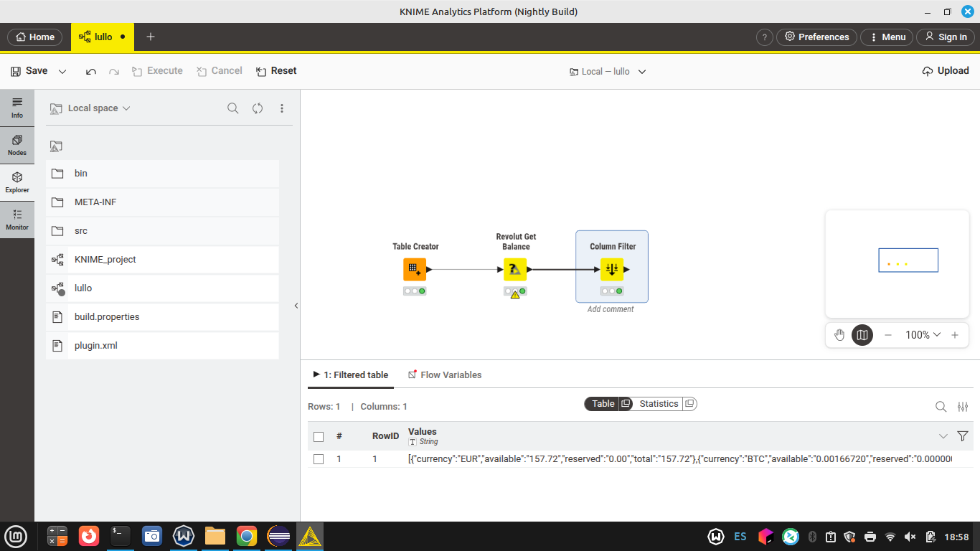980x551 pixels.
Task: Toggle the minimap visibility
Action: click(862, 335)
